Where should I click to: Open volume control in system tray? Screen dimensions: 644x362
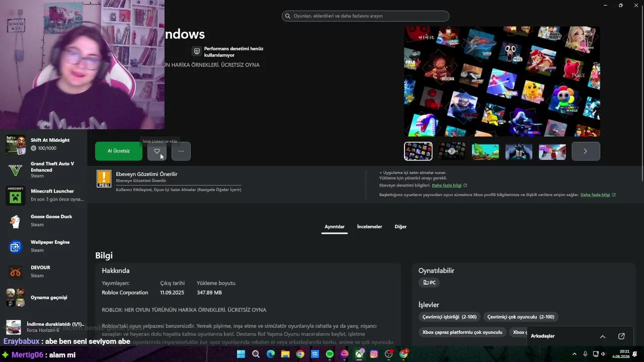tap(603, 354)
